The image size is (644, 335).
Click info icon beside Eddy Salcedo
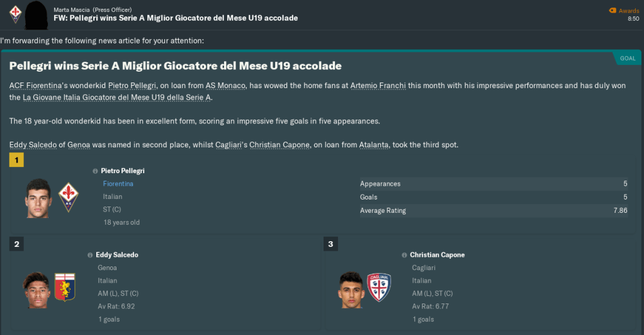[90, 255]
